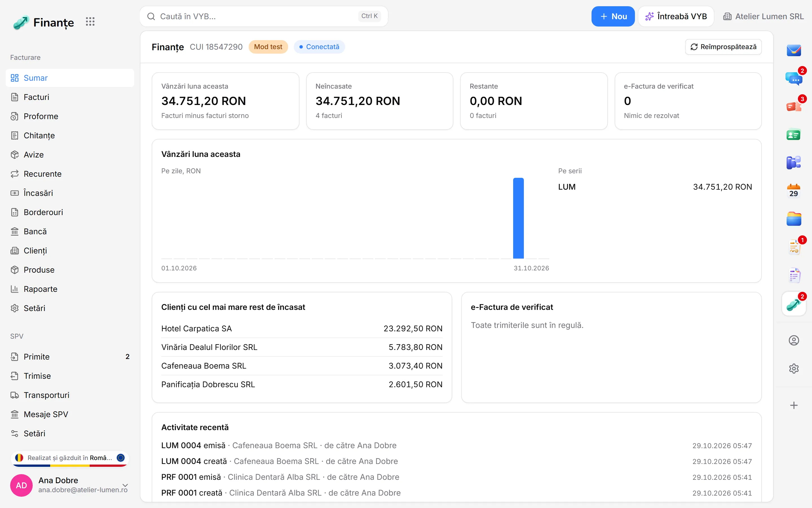Expand the Ana Dobre account menu chevron
The width and height of the screenshot is (812, 508).
125,485
